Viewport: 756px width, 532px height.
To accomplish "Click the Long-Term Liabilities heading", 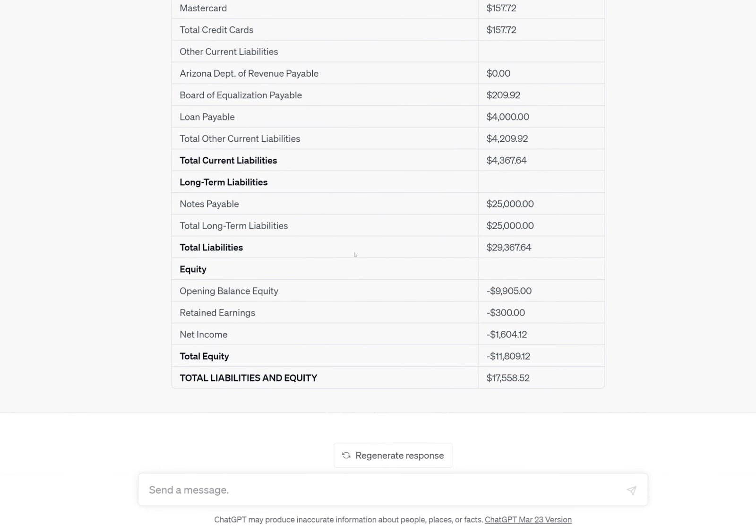I will pyautogui.click(x=223, y=182).
